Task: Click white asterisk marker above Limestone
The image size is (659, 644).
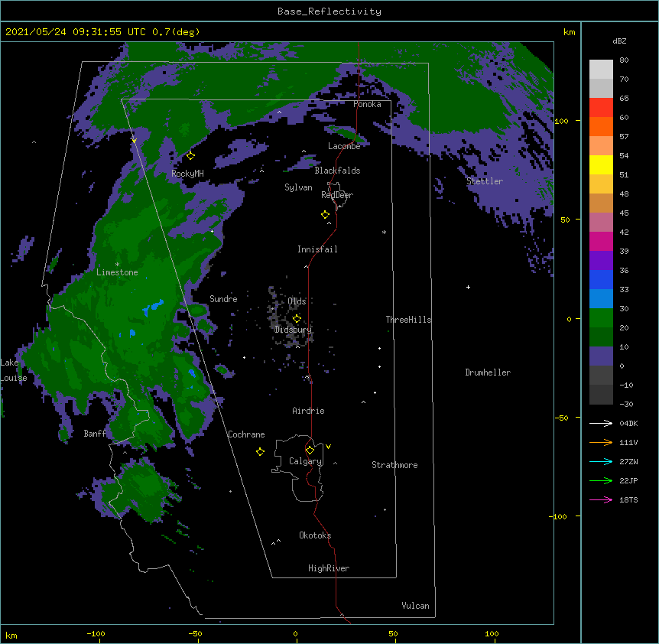Action: [117, 265]
